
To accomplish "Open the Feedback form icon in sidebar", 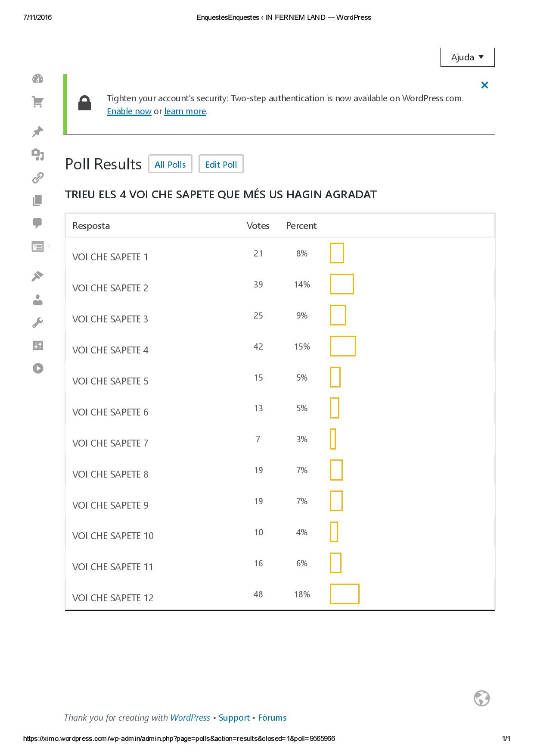I will click(38, 247).
